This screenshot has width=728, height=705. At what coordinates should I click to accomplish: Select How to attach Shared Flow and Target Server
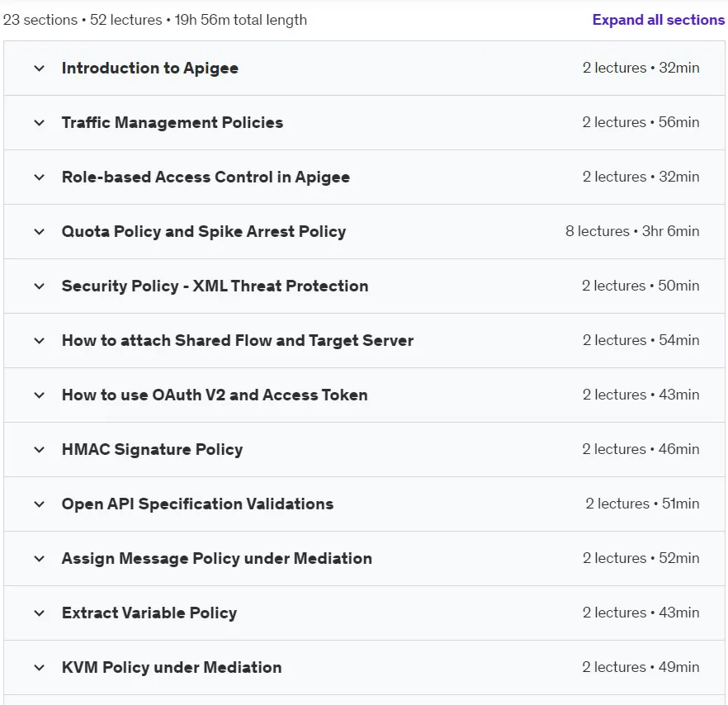[237, 340]
